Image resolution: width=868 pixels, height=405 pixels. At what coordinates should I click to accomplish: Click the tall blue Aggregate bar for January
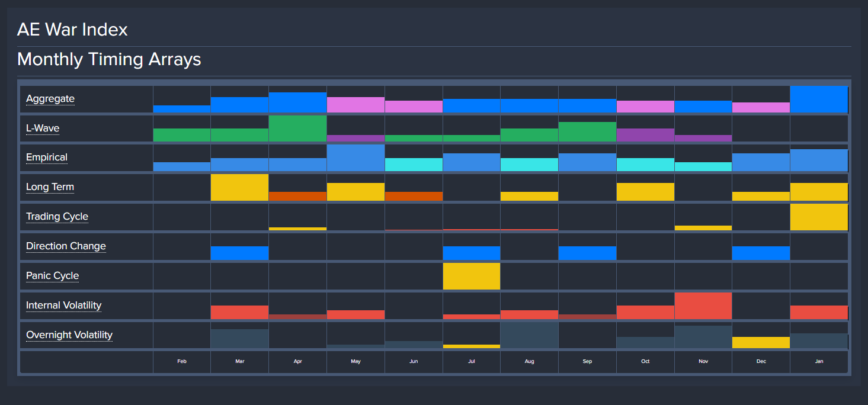click(819, 99)
